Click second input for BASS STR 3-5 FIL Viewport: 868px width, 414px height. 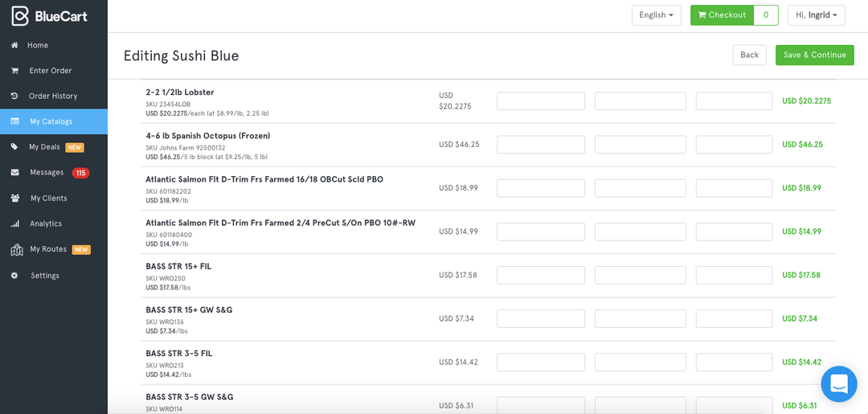click(x=641, y=362)
